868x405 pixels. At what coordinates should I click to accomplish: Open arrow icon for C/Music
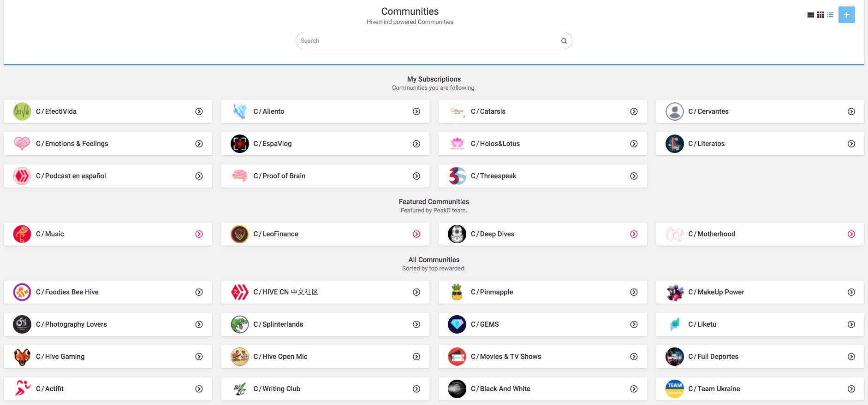pyautogui.click(x=199, y=234)
